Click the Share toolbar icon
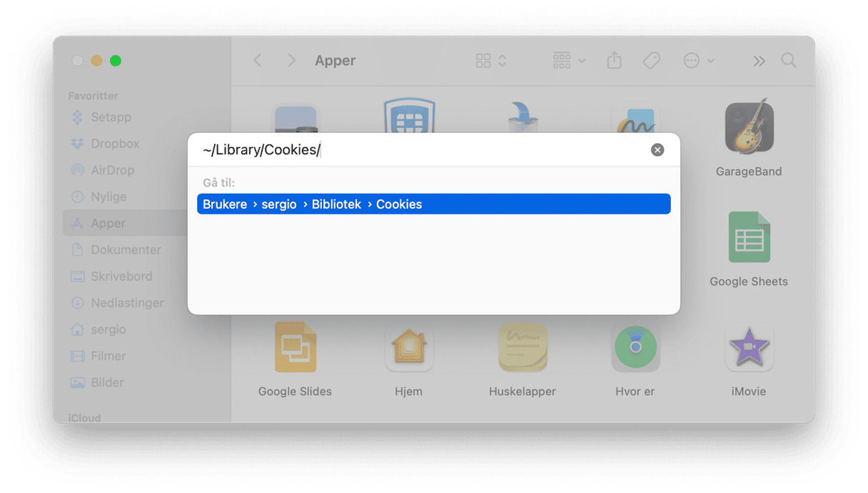 pyautogui.click(x=614, y=61)
